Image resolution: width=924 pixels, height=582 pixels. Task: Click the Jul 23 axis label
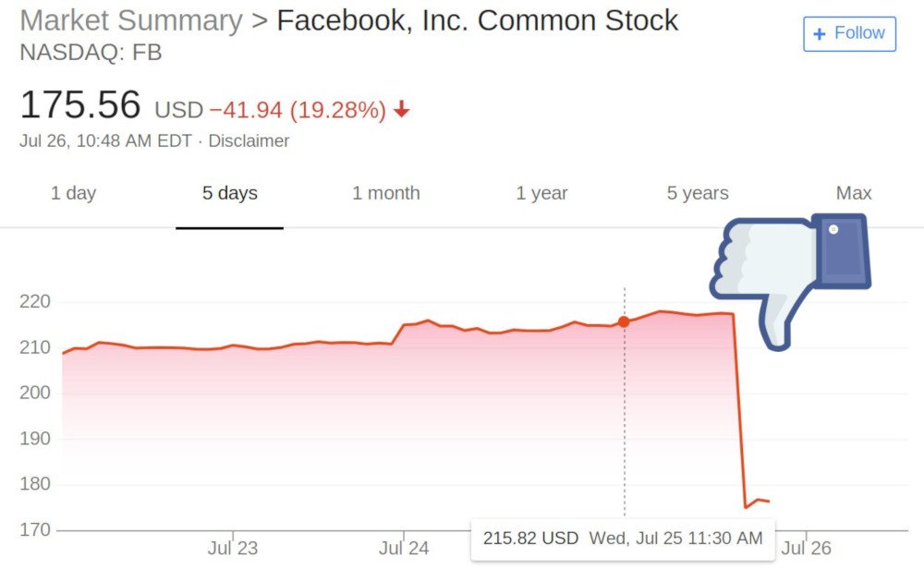(233, 548)
